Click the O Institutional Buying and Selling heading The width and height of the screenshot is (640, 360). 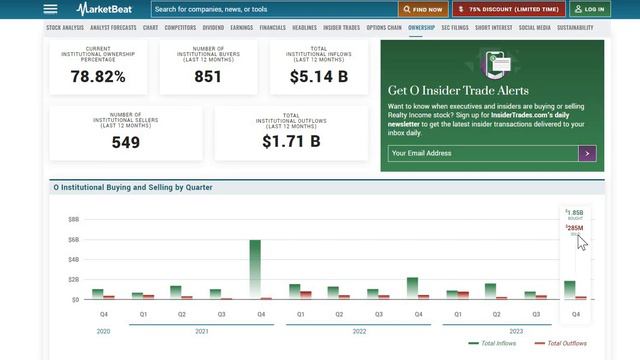133,187
